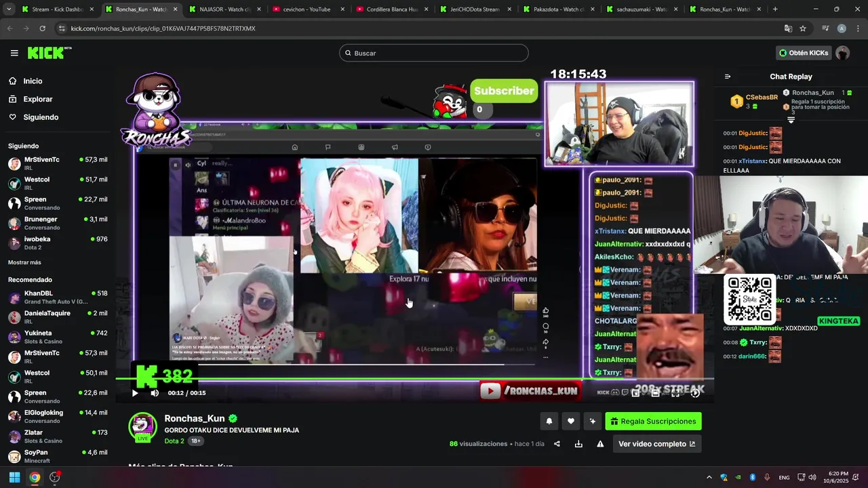Show hidden system tray icons
This screenshot has width=868, height=488.
[709, 477]
